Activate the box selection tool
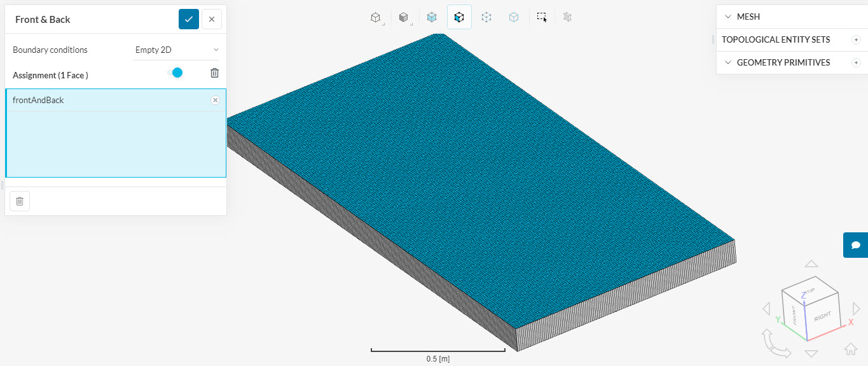Viewport: 868px width, 366px height. click(x=542, y=17)
